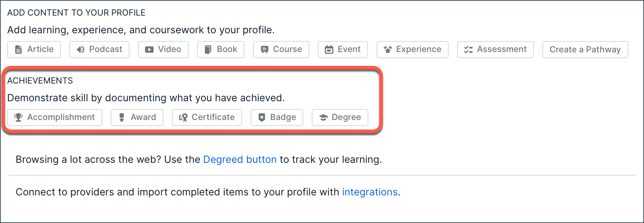This screenshot has width=644, height=223.
Task: Add an Experience entry
Action: pos(413,50)
